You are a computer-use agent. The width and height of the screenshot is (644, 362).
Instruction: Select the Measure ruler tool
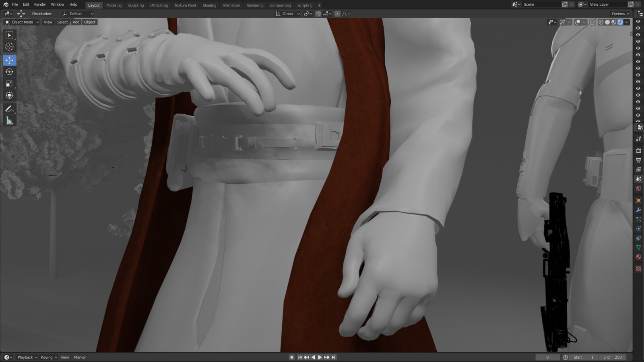9,121
